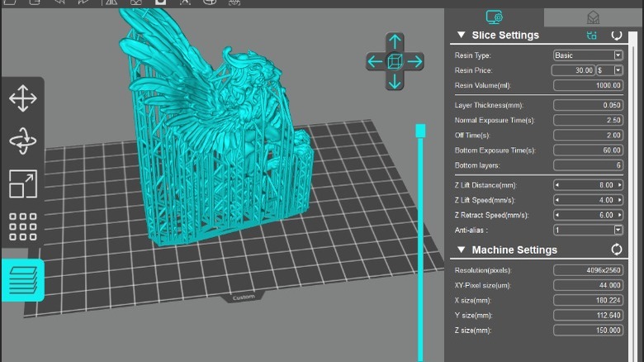The image size is (644, 362).
Task: Click the up arrow on view navigator
Action: click(x=395, y=41)
